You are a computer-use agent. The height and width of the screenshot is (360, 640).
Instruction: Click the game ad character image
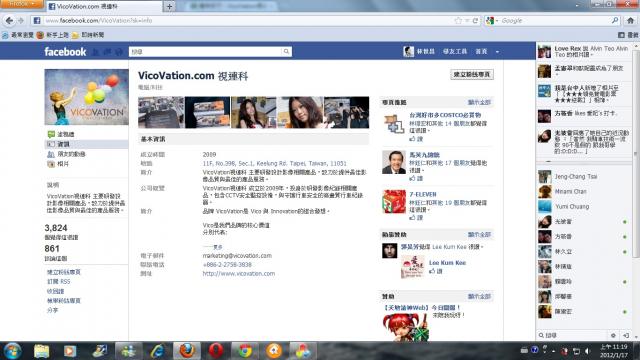coord(406,326)
